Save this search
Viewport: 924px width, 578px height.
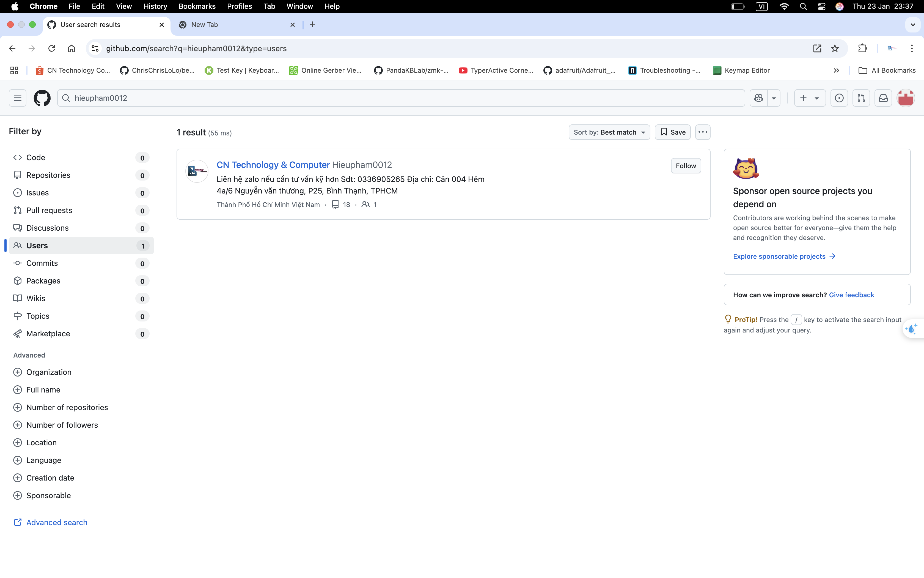pyautogui.click(x=672, y=132)
